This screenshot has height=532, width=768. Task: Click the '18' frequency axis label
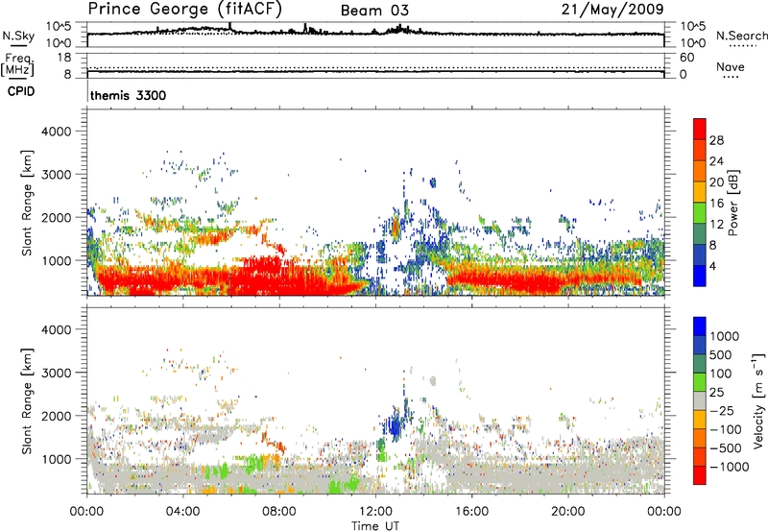point(64,58)
